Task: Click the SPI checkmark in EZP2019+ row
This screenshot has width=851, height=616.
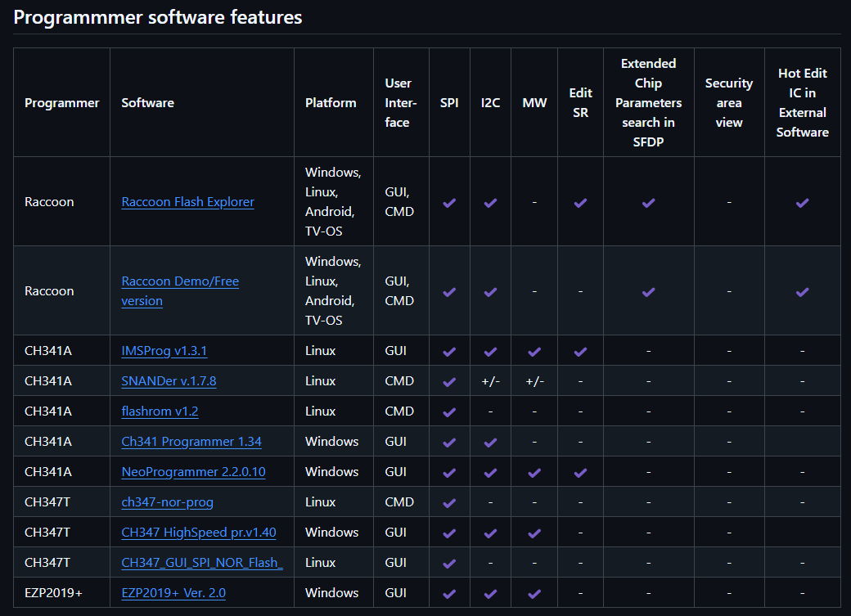Action: (449, 594)
